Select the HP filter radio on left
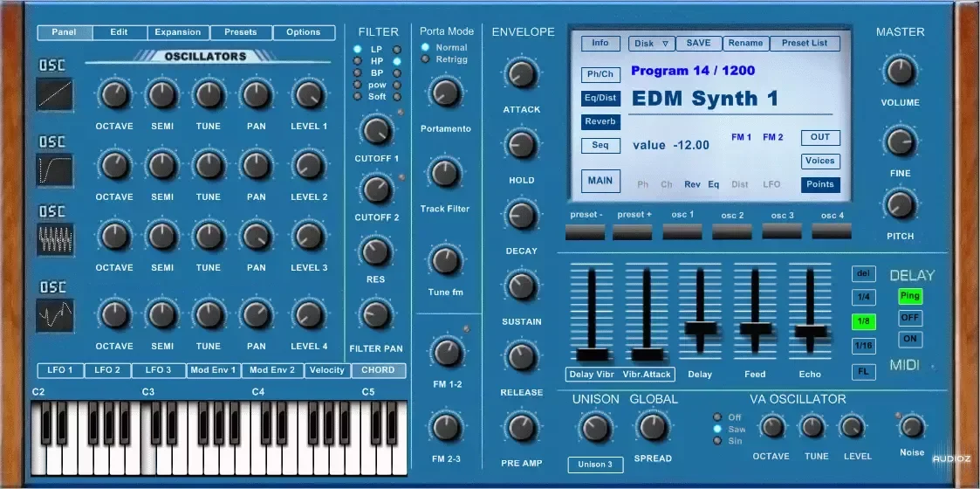 358,60
